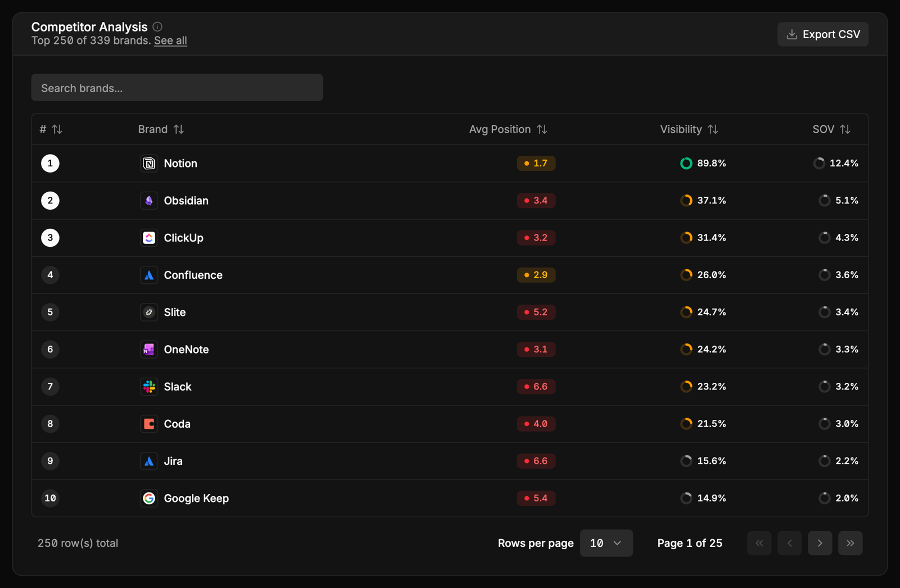Click the 250 row(s) total text
This screenshot has height=588, width=900.
pos(78,543)
